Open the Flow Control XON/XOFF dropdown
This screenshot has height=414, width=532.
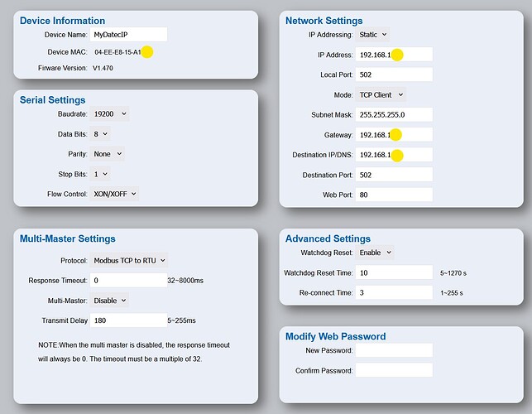[x=114, y=194]
